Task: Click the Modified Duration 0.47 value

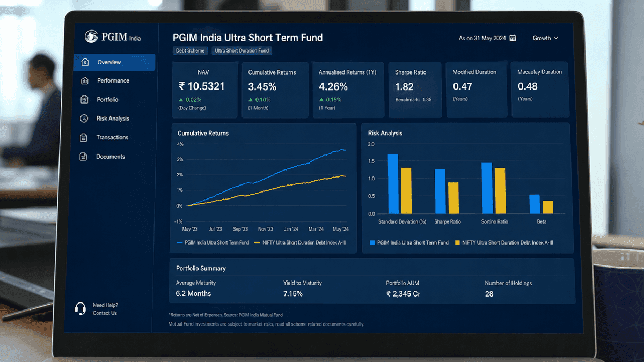Action: click(462, 86)
